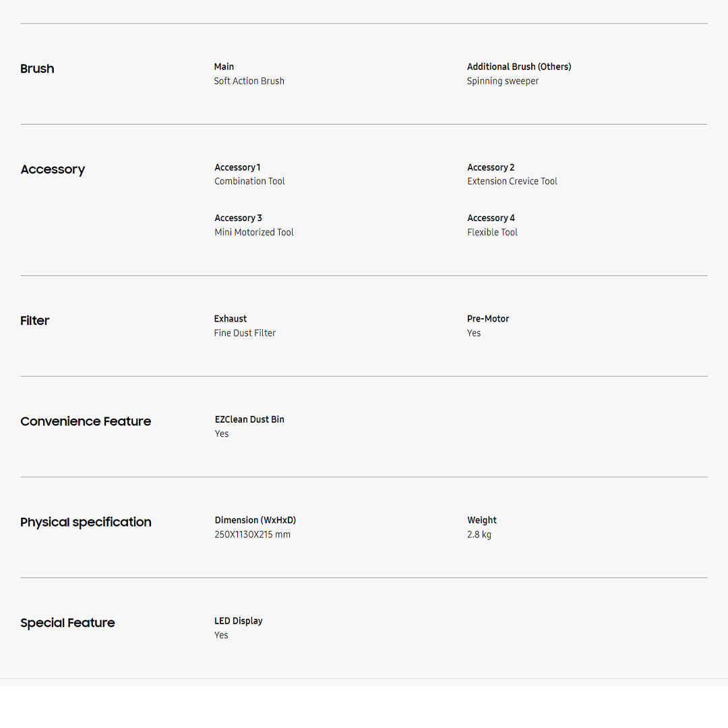This screenshot has width=728, height=728.
Task: Click the 2.8 kg weight value
Action: [x=479, y=535]
